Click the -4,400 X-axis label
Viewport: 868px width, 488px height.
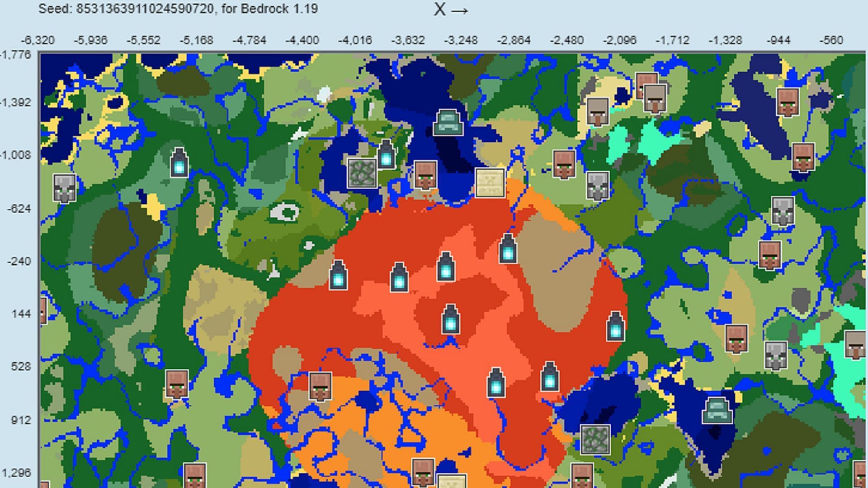click(302, 40)
